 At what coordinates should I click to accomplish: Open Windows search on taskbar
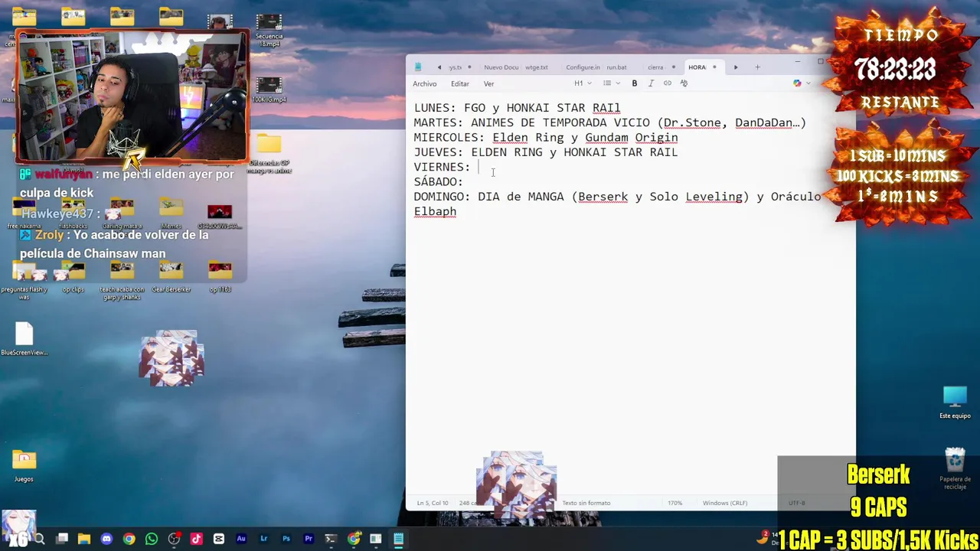[x=40, y=539]
